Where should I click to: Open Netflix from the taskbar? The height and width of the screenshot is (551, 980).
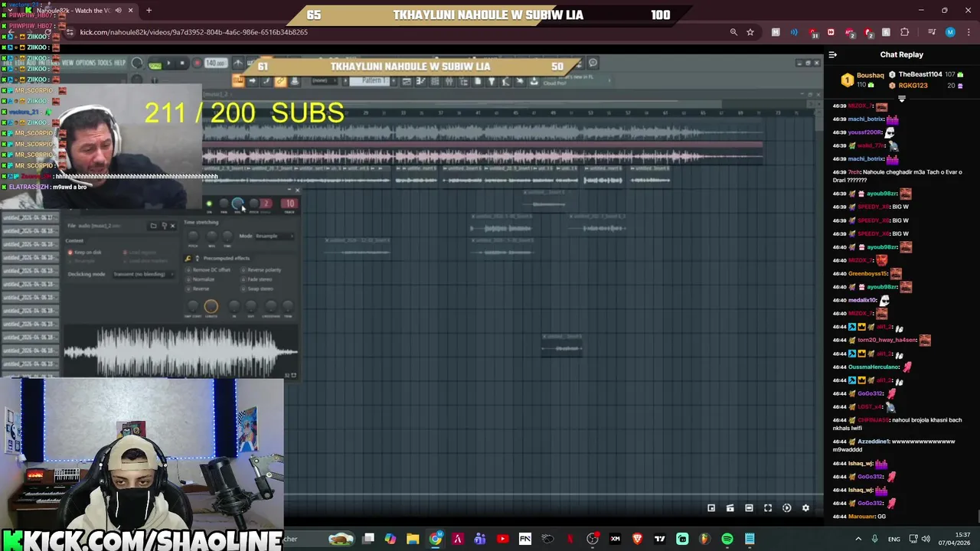(570, 539)
